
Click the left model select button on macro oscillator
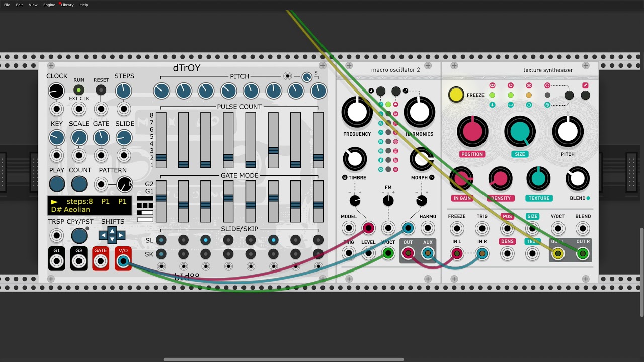coord(381,91)
